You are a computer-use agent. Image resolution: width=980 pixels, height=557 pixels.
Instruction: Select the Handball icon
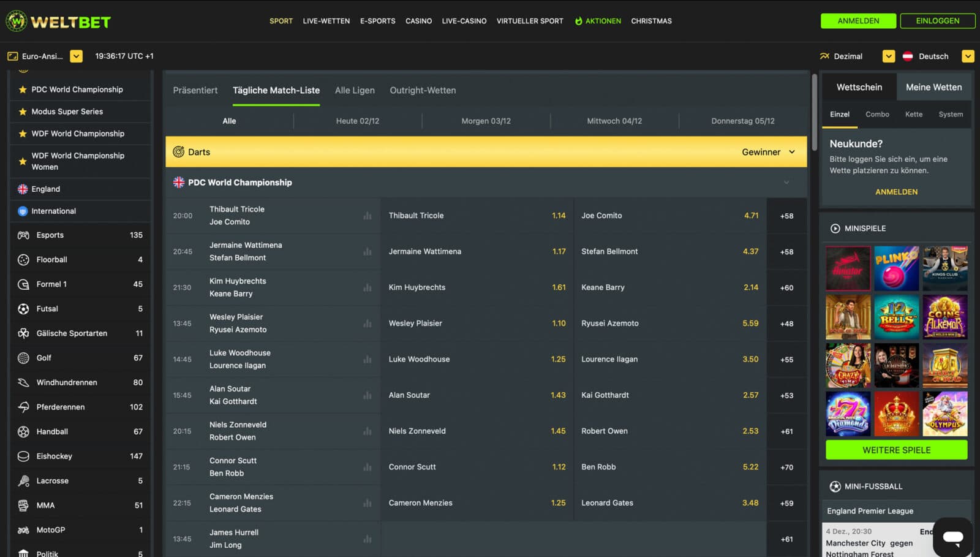click(x=23, y=431)
